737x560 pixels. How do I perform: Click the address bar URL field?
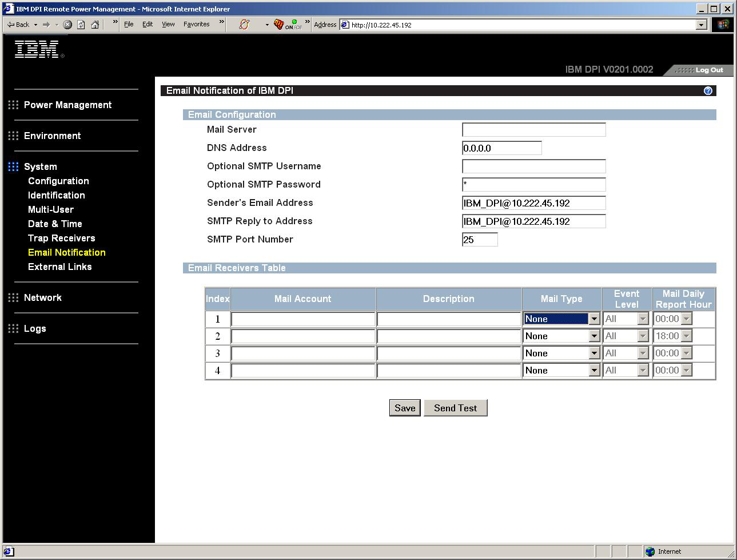[523, 25]
